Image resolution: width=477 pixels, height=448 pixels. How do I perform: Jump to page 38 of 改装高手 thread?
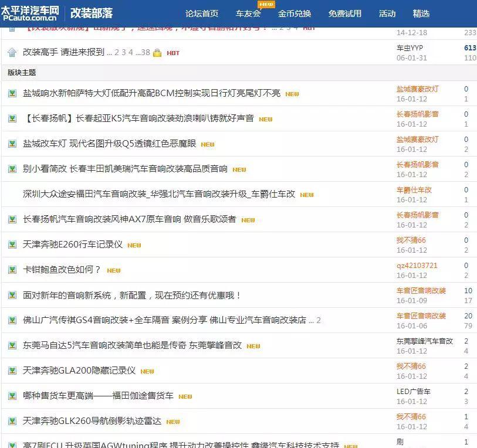pos(146,52)
